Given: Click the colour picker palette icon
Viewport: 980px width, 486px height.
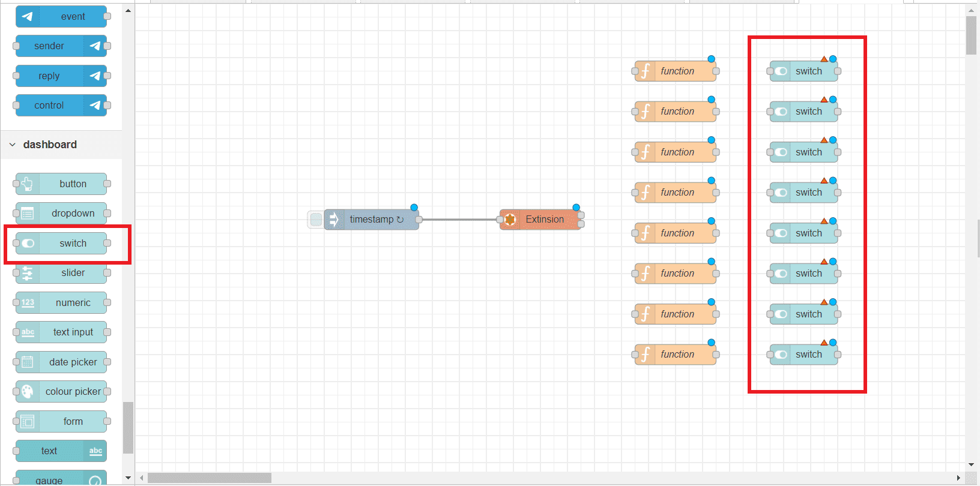Looking at the screenshot, I should [x=28, y=392].
